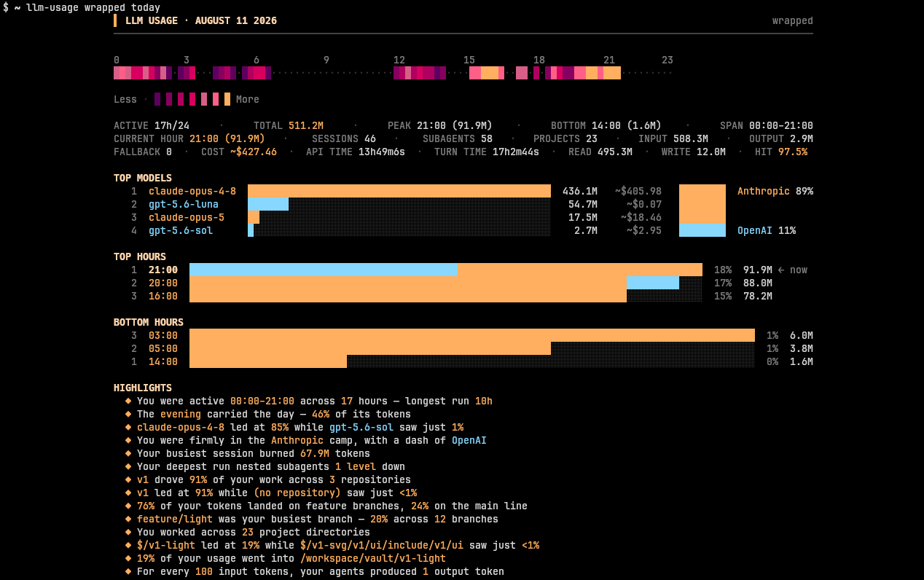Select the gpt-5.6-luna model name
The height and width of the screenshot is (580, 924).
pyautogui.click(x=184, y=205)
